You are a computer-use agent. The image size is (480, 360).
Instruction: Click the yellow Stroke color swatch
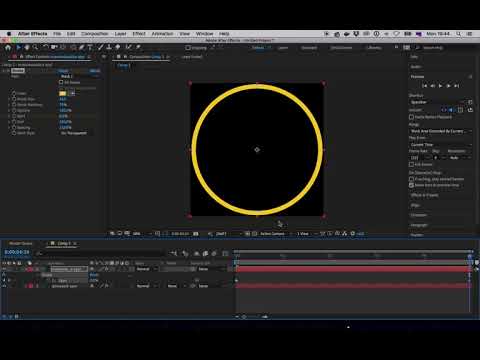pyautogui.click(x=63, y=93)
